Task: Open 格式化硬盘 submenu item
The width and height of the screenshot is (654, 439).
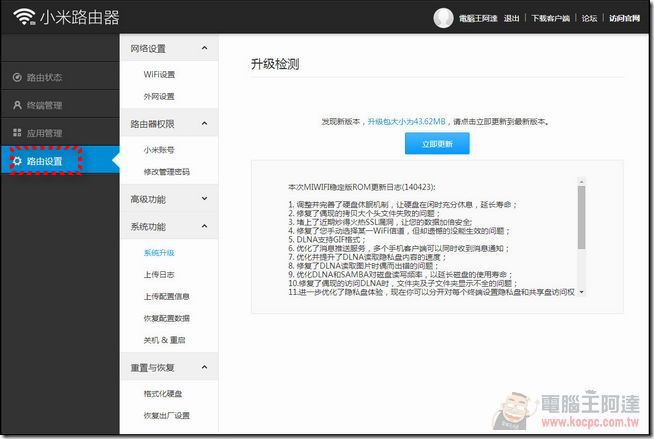Action: 163,394
